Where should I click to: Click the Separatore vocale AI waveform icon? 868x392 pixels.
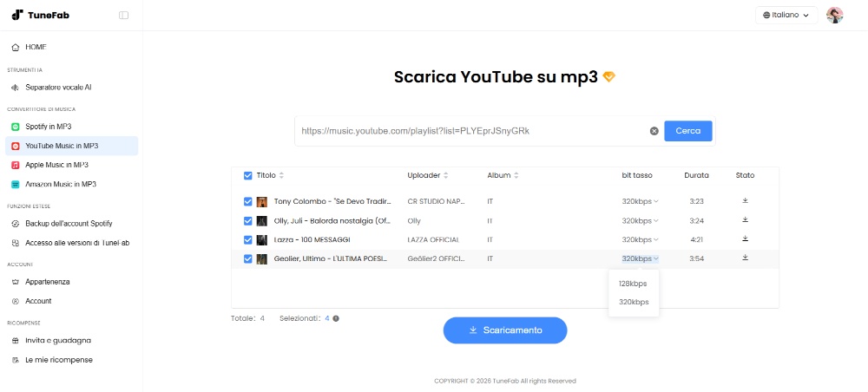pyautogui.click(x=16, y=88)
